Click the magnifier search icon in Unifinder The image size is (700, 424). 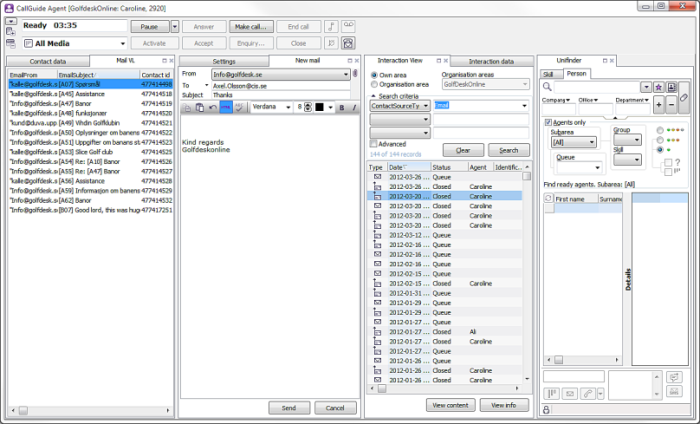coord(547,87)
